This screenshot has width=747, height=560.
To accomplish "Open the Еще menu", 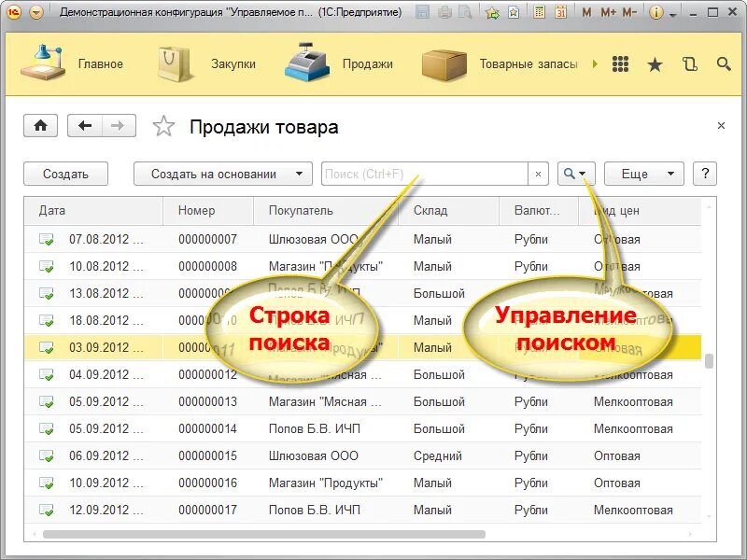I will tap(644, 174).
